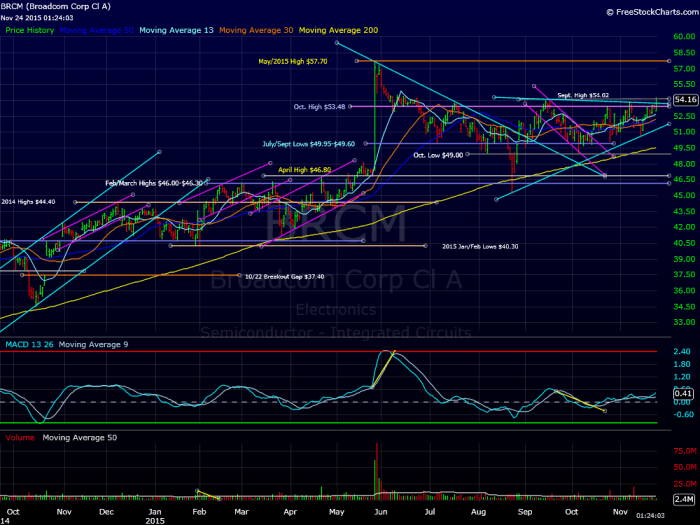Click the April High $46.80 annotation
Screen dimensions: 700x525
pos(304,170)
